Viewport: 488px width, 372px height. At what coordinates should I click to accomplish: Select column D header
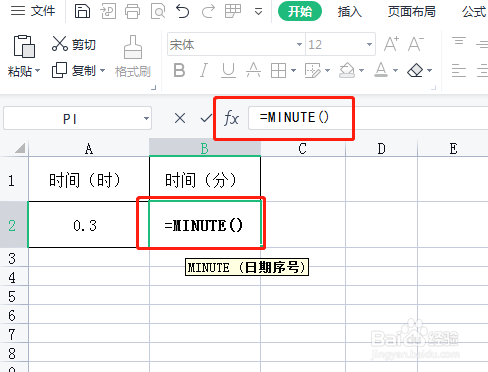tap(381, 148)
